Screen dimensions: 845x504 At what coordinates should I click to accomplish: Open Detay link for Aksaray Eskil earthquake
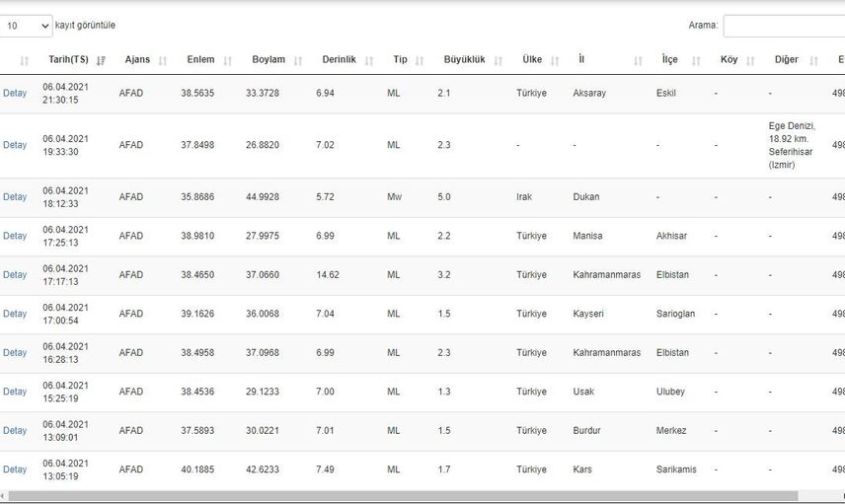15,93
